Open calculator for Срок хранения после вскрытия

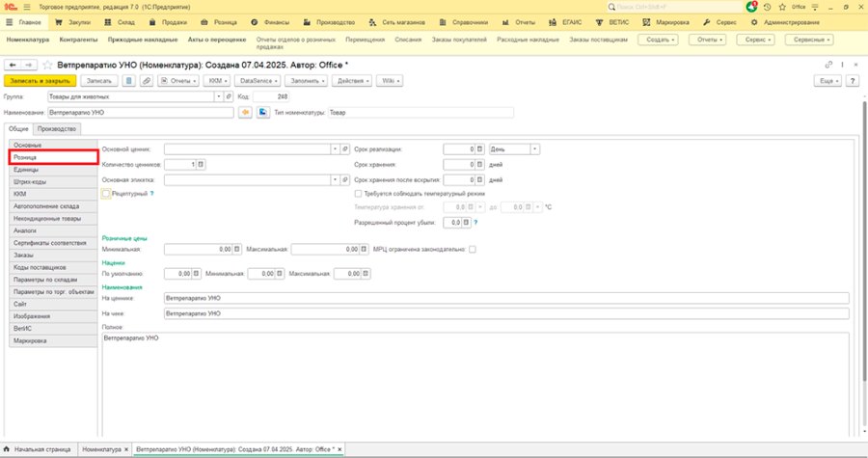pyautogui.click(x=480, y=180)
